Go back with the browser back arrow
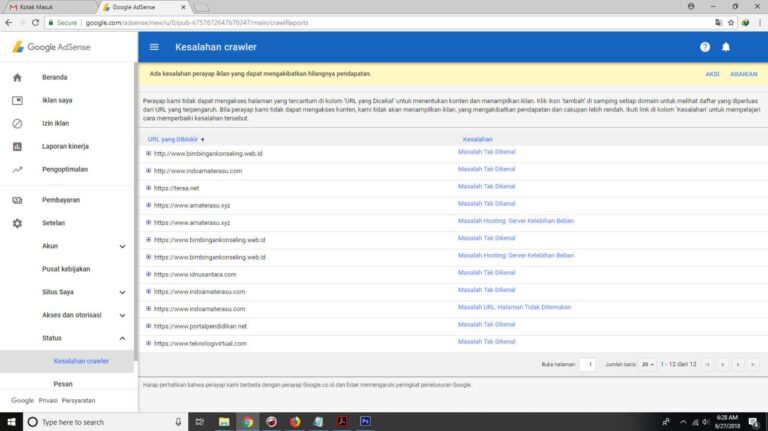The image size is (768, 431). 9,23
